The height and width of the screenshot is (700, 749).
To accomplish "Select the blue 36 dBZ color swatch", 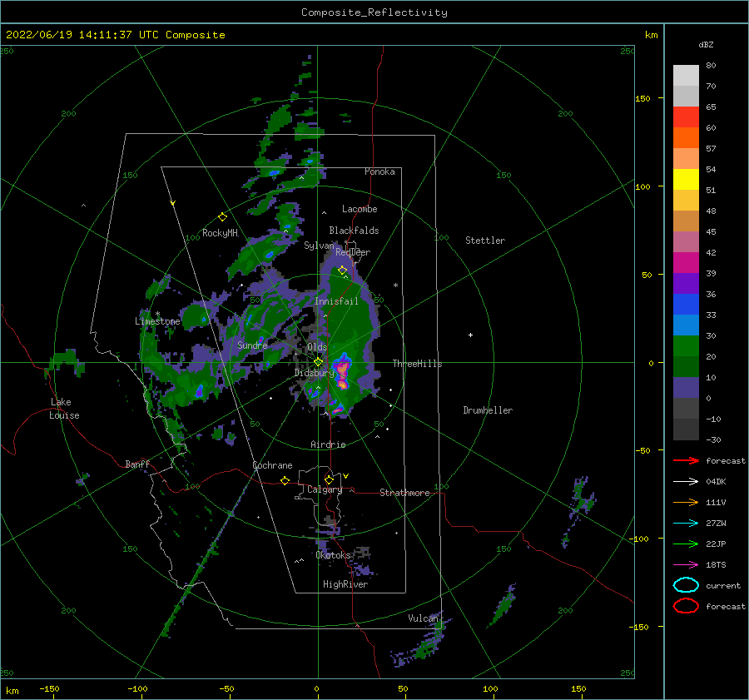I will (686, 305).
